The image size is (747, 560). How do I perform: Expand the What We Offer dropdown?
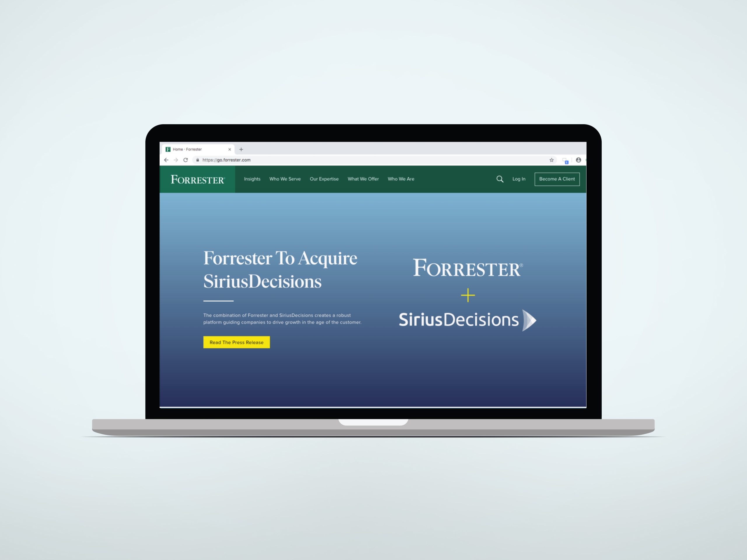(362, 179)
